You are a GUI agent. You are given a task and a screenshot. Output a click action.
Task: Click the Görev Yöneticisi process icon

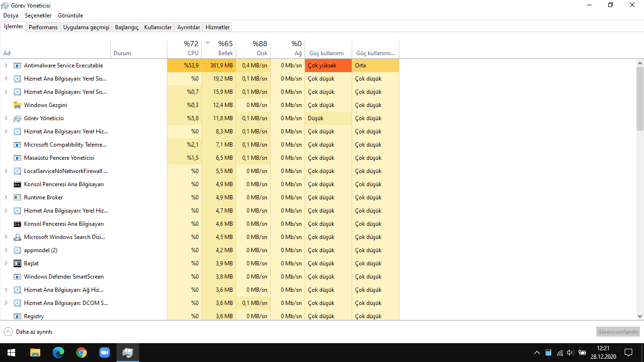[17, 118]
